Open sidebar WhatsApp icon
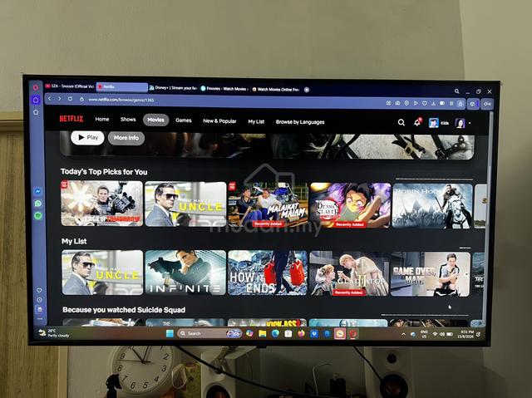The width and height of the screenshot is (532, 398). pyautogui.click(x=38, y=204)
